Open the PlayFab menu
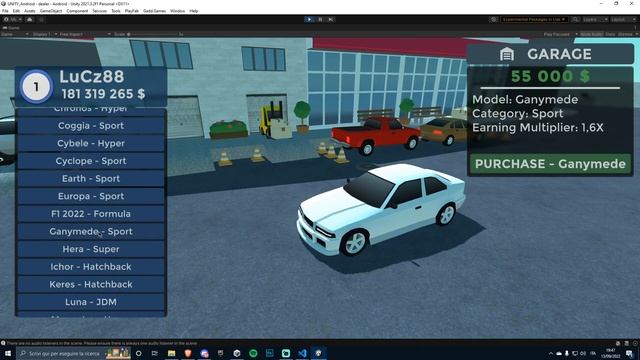The height and width of the screenshot is (360, 640). (132, 11)
